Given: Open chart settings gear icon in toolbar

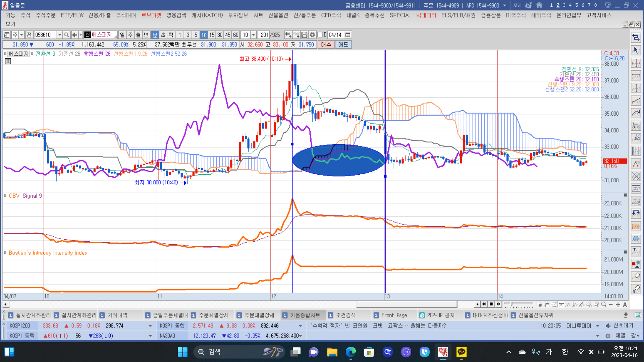Looking at the screenshot, I should pos(312,35).
